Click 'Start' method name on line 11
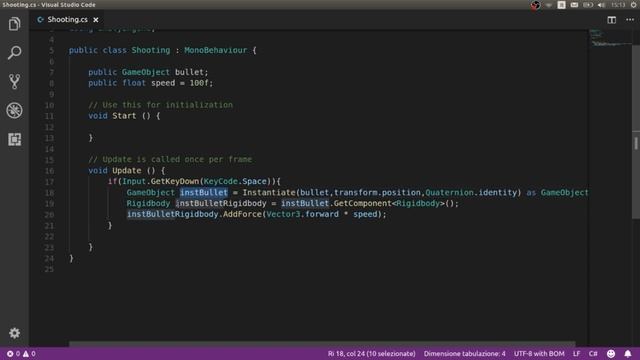 124,116
